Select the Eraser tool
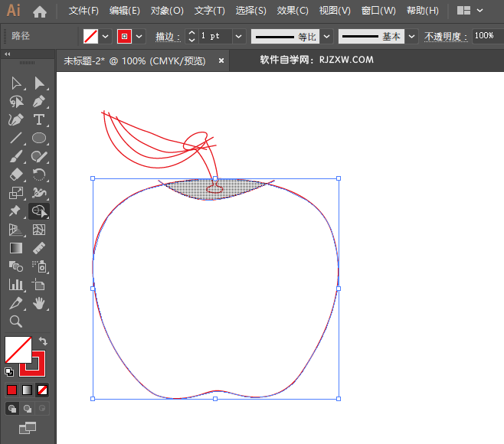Viewport: 504px width, 444px height. [16, 175]
